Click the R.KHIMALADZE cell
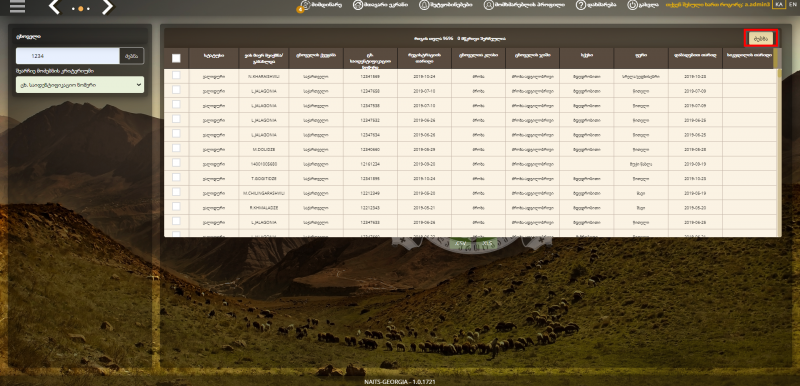 [264, 208]
